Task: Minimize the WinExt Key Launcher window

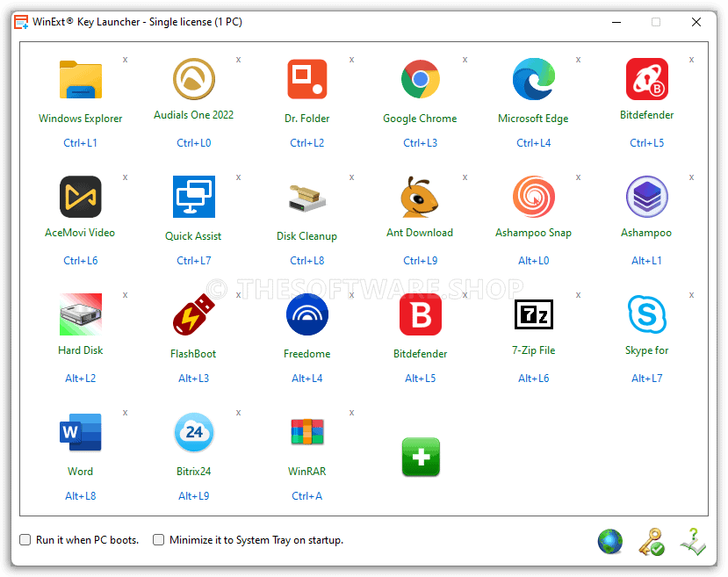Action: (616, 22)
